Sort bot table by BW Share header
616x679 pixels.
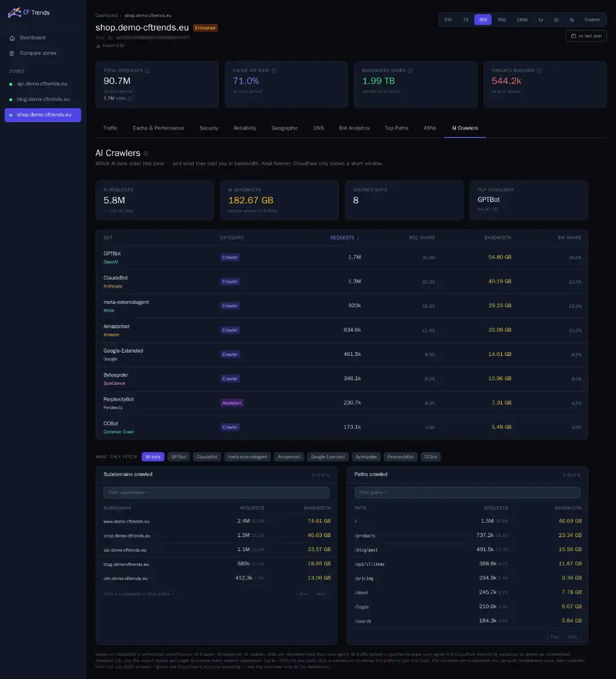pyautogui.click(x=570, y=238)
